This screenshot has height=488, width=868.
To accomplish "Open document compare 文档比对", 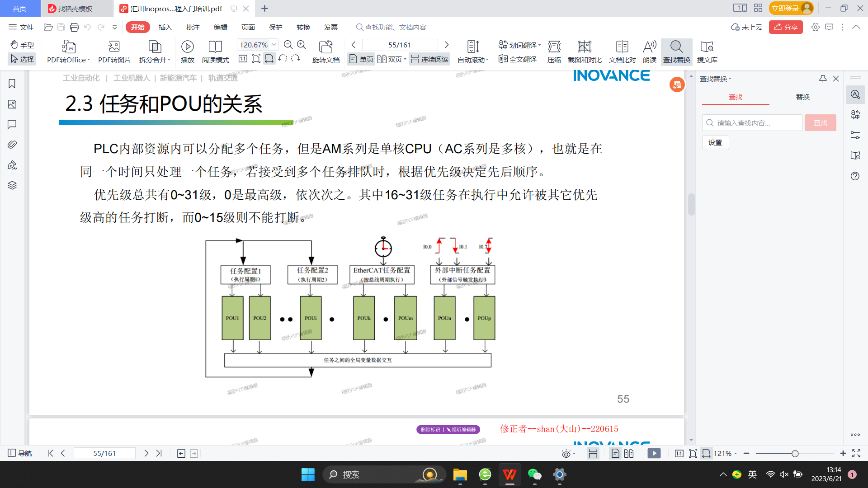I will click(622, 52).
